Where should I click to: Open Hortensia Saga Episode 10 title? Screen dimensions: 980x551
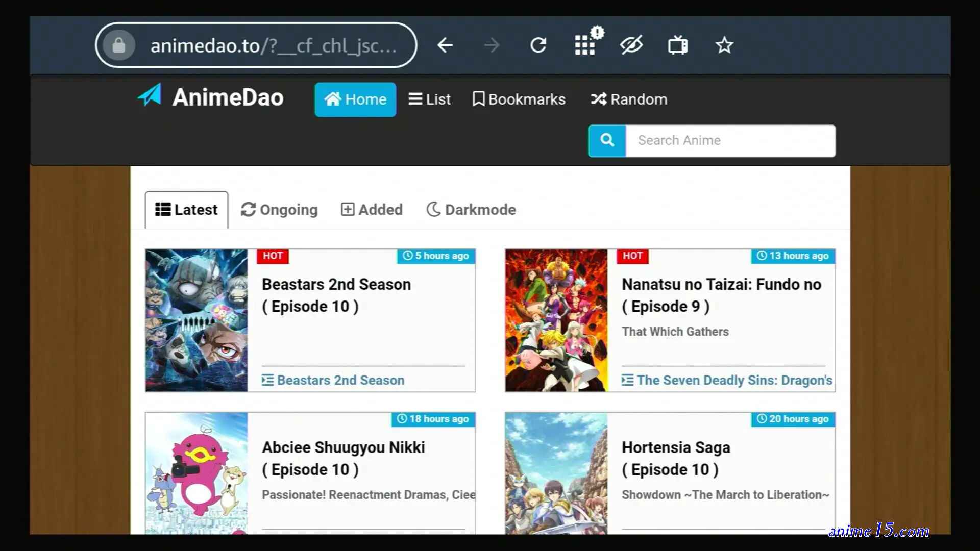click(676, 459)
